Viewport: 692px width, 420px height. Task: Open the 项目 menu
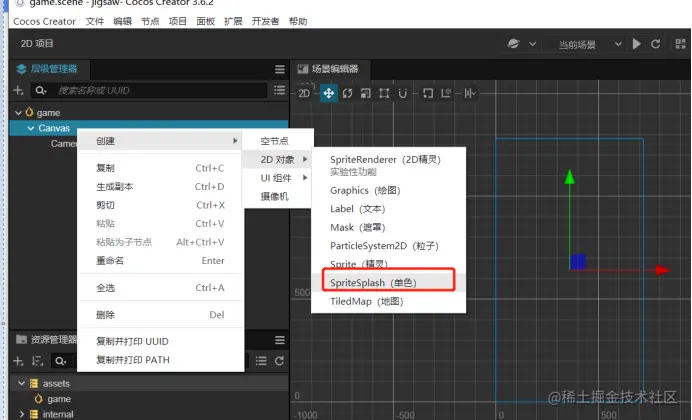[x=177, y=21]
